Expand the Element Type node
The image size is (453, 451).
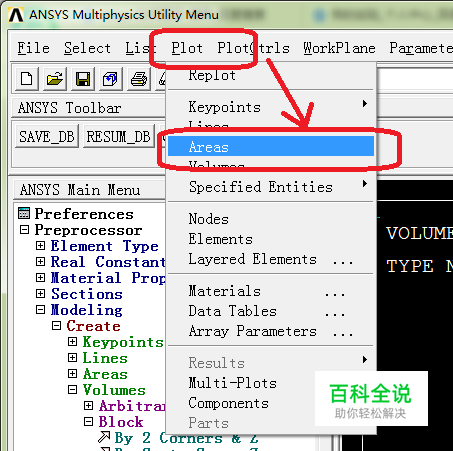[x=40, y=246]
